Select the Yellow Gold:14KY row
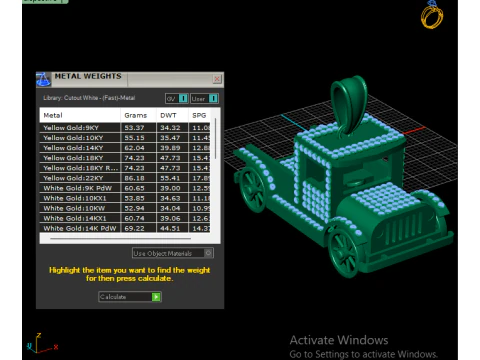The image size is (480, 360). point(125,148)
